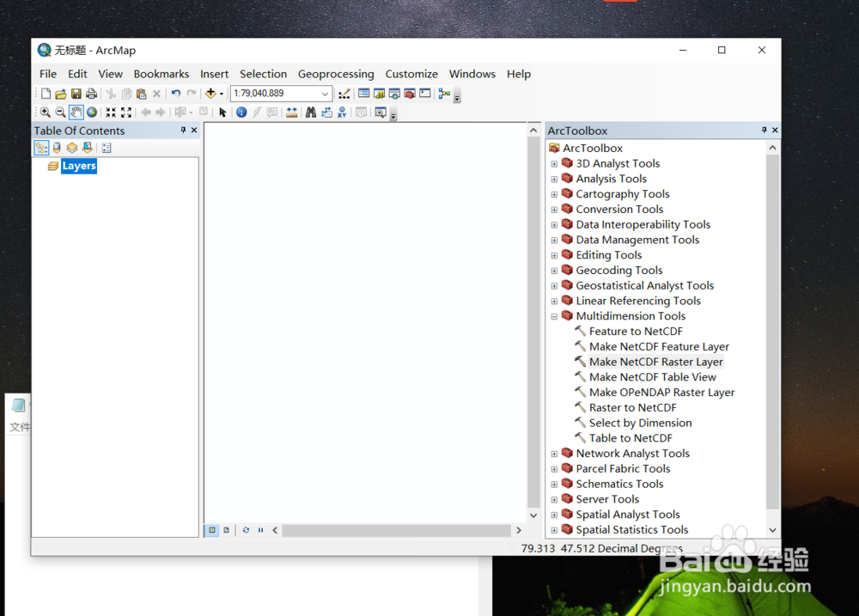Open the Python window icon
This screenshot has height=616, width=859.
coord(425,94)
